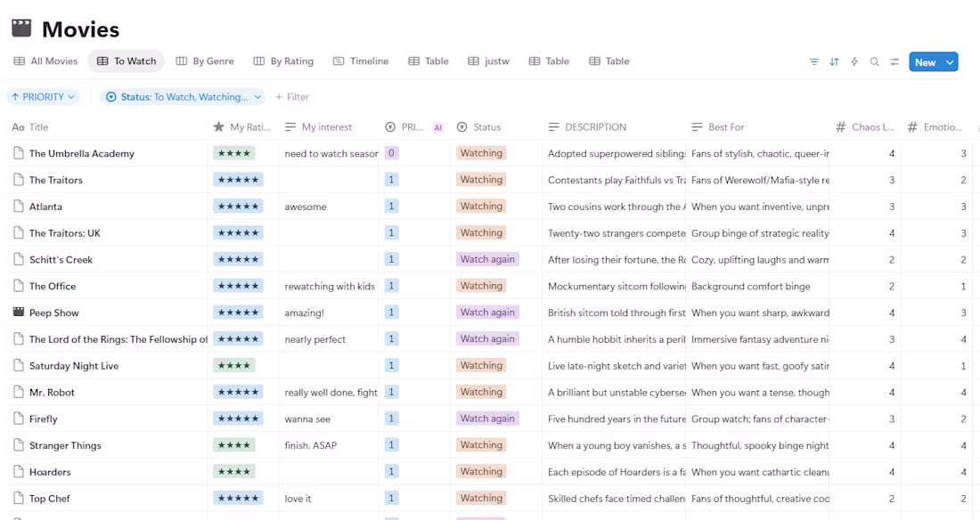Switch to the By Rating tab
980x520 pixels.
283,61
